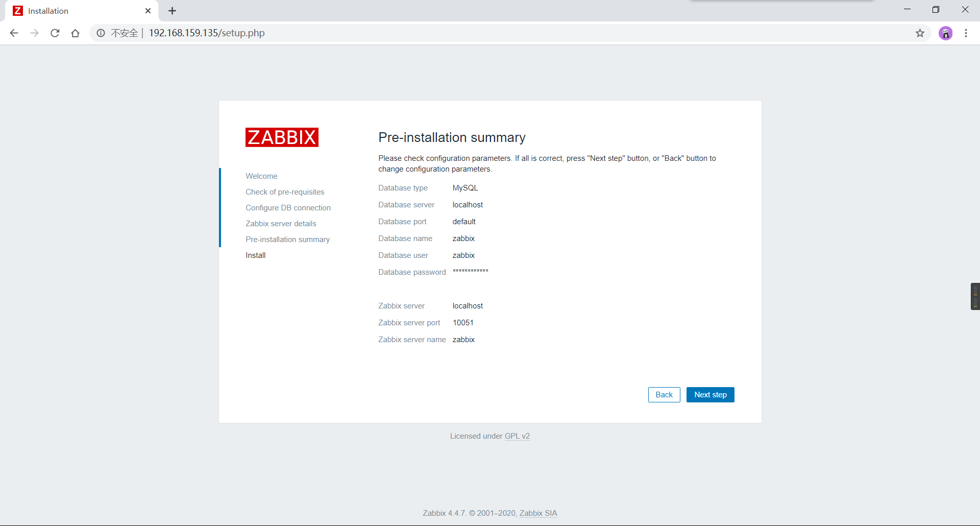Click the Next step button
Image resolution: width=980 pixels, height=526 pixels.
click(710, 395)
